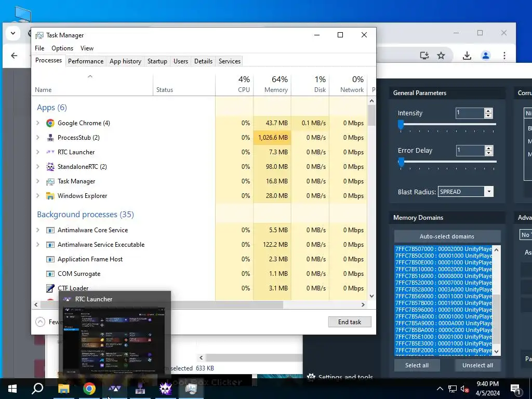Click the muted volume tray icon
The image size is (532, 399).
[x=465, y=389]
